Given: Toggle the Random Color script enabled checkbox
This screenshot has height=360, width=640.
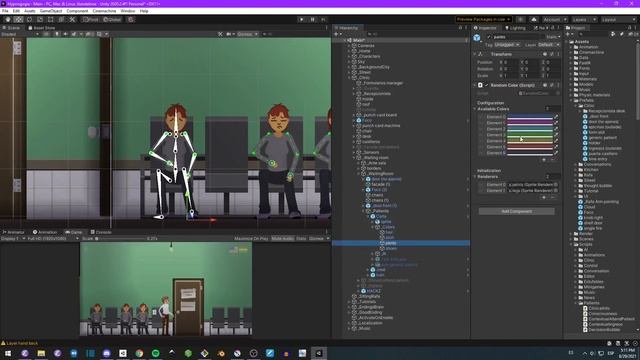Looking at the screenshot, I should (x=486, y=85).
